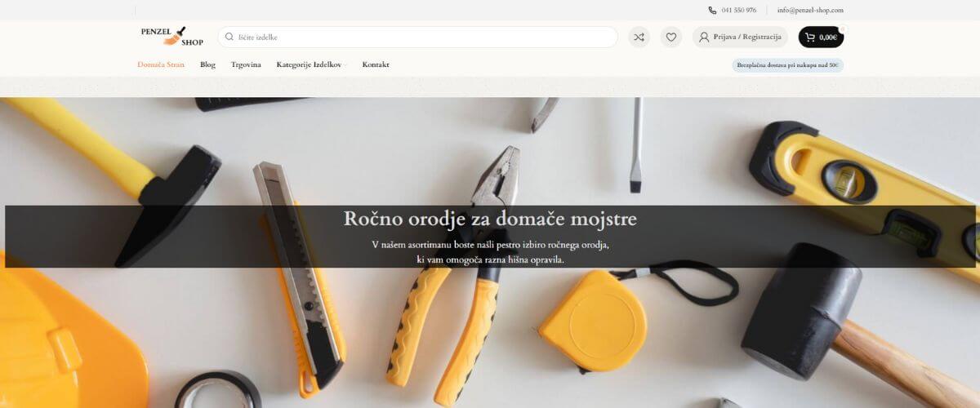Viewport: 980px width, 408px height.
Task: Click Prijava / Registracija button
Action: pyautogui.click(x=740, y=37)
